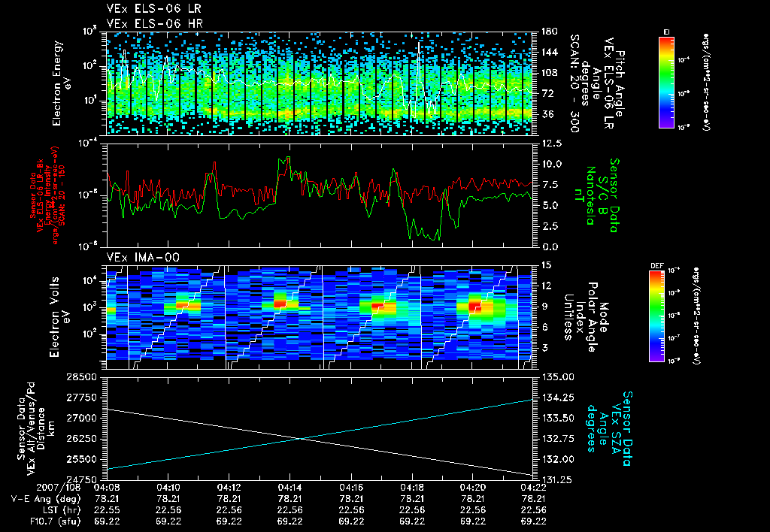Screen dimensions: 770x532
Task: Click the '134.25' SZA tick label
Action: [557, 397]
